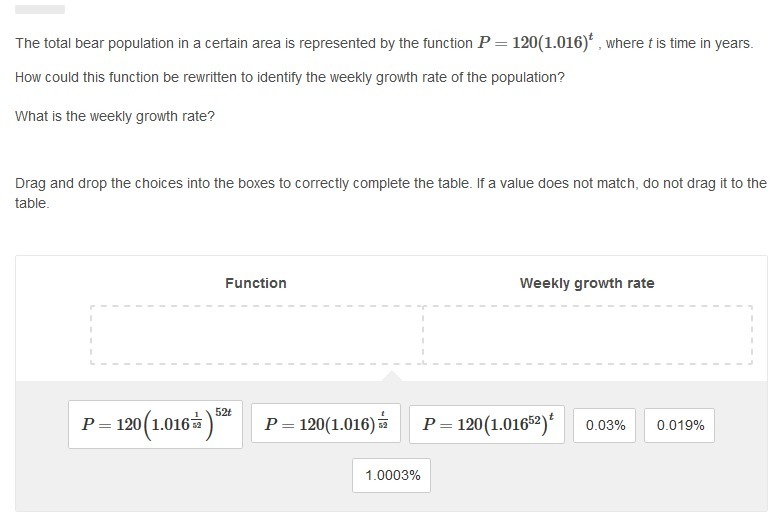Click the gray bar above the question
782x515 pixels.
point(40,9)
